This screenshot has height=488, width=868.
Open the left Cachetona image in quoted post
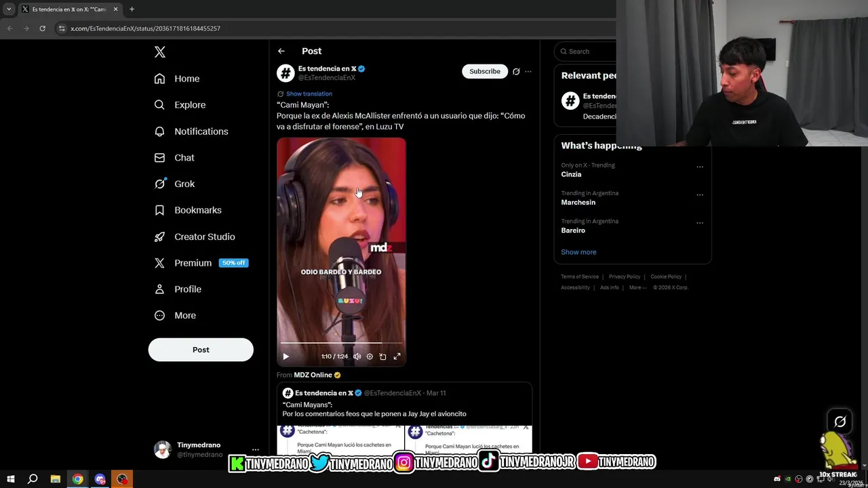tap(340, 440)
